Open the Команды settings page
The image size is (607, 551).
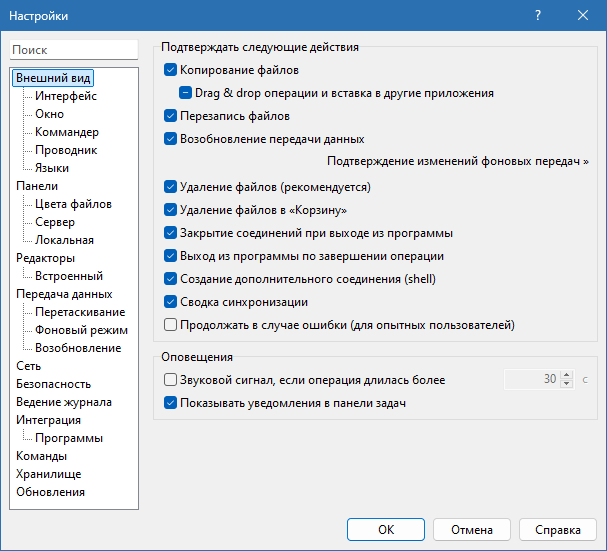tap(41, 456)
